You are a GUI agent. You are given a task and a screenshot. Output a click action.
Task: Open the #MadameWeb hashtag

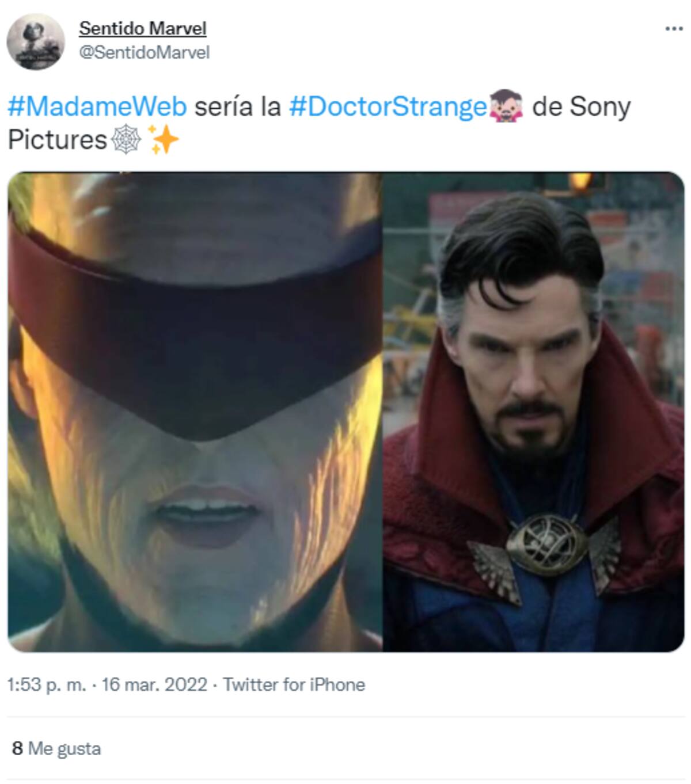tap(97, 106)
